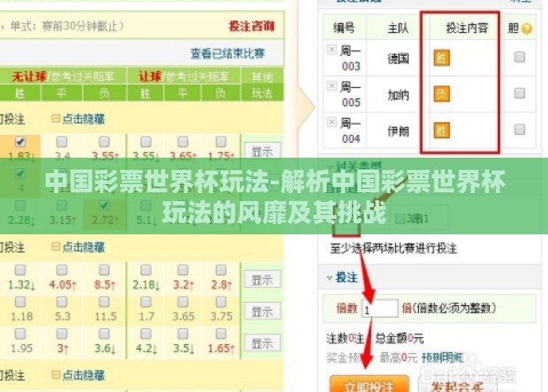Click the odds value 3↑
This screenshot has width=548, height=392.
63,349
